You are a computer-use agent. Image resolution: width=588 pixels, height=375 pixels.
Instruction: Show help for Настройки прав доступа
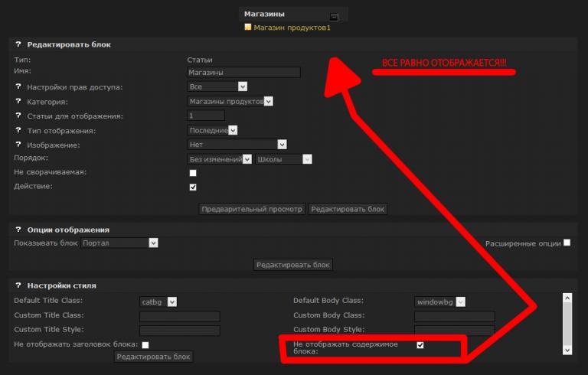[x=18, y=86]
